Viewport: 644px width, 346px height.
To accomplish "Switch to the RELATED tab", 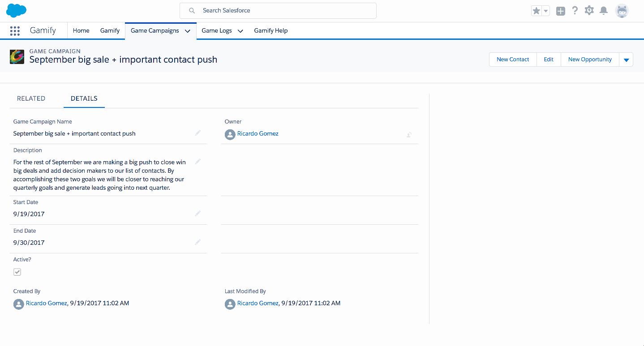I will click(31, 98).
